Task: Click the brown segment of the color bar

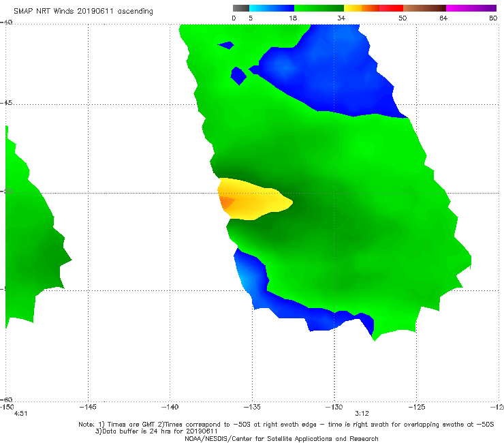Action: pyautogui.click(x=424, y=8)
